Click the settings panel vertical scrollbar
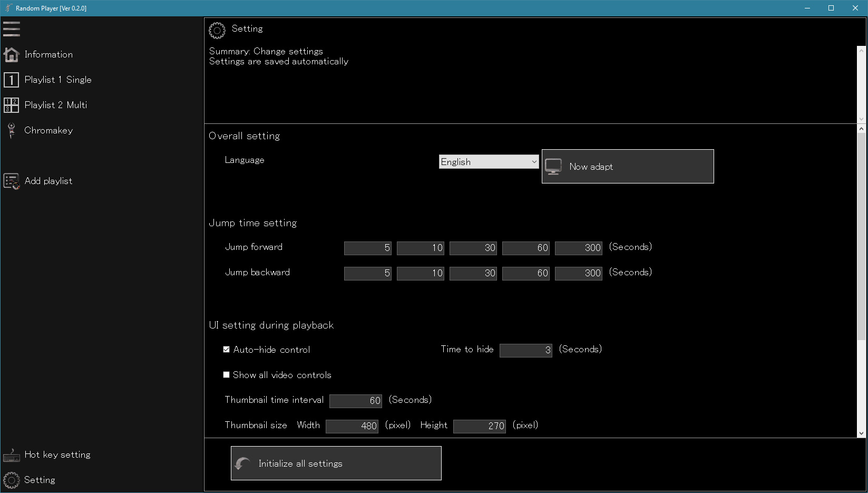 [861, 237]
